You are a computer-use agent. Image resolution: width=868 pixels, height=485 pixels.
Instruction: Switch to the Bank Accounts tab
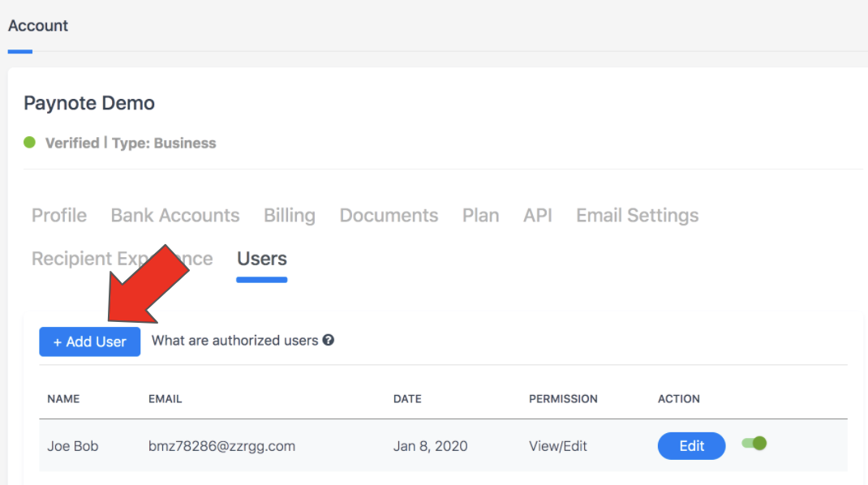pyautogui.click(x=175, y=216)
